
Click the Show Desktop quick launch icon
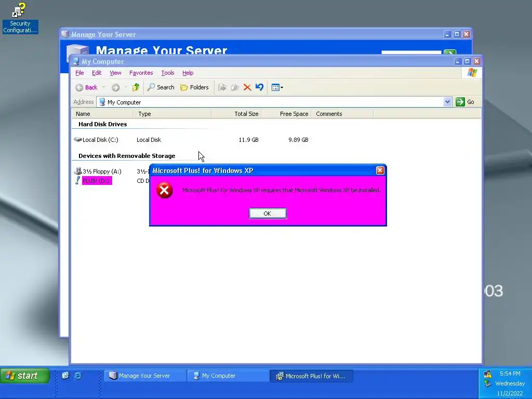click(65, 375)
